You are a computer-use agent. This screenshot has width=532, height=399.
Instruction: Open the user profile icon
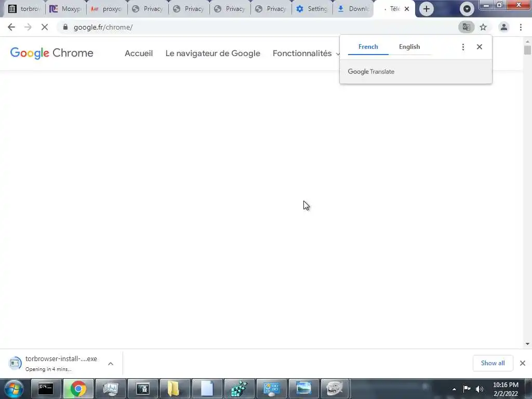pyautogui.click(x=504, y=27)
